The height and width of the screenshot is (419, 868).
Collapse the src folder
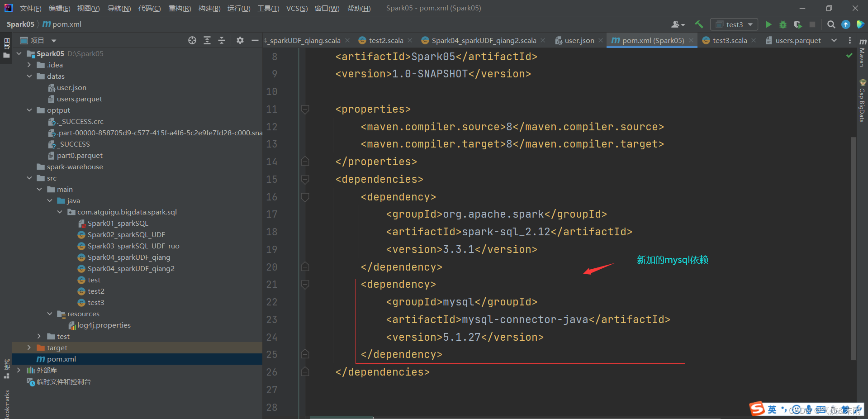29,178
